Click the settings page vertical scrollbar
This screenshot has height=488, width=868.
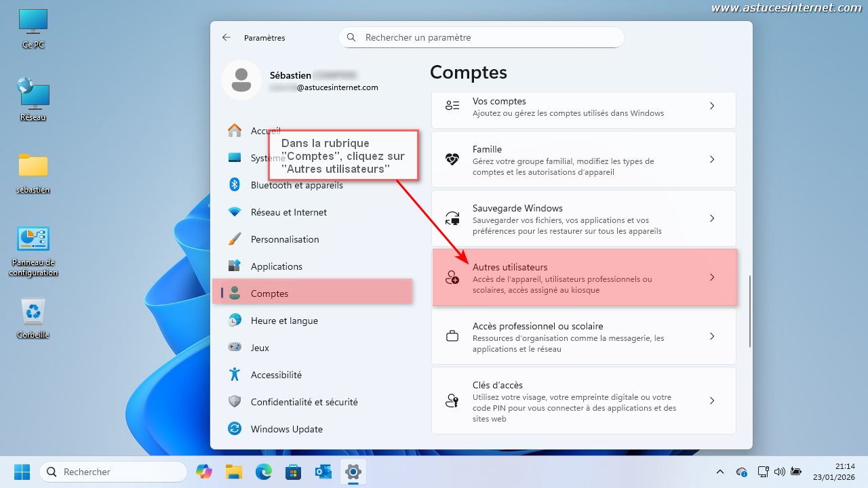(x=749, y=312)
